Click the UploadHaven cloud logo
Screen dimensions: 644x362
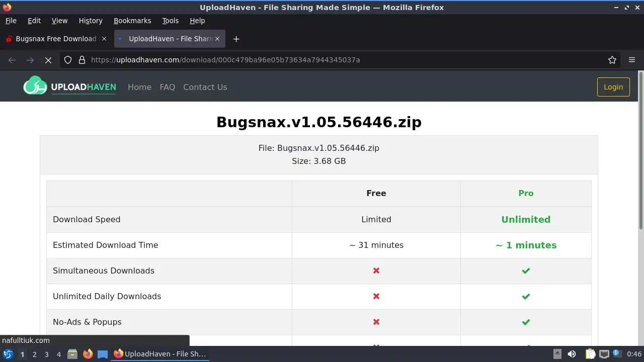click(x=69, y=86)
